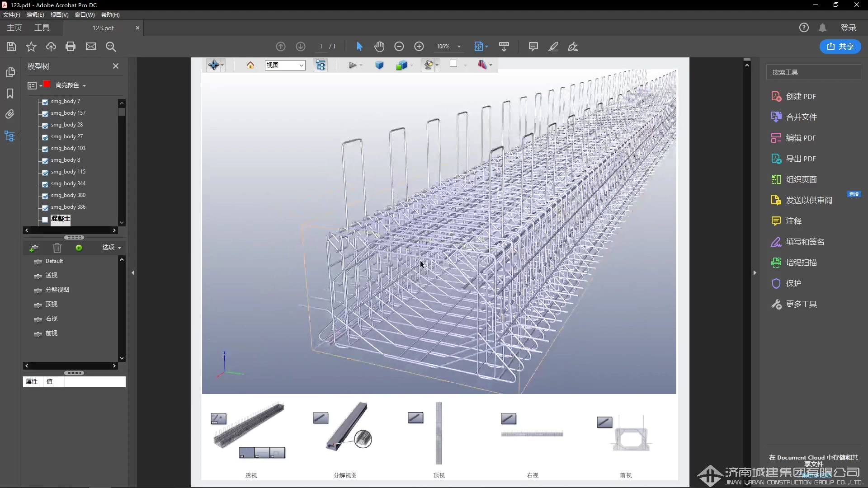Click the 登录 link
This screenshot has width=868, height=488.
pos(849,28)
